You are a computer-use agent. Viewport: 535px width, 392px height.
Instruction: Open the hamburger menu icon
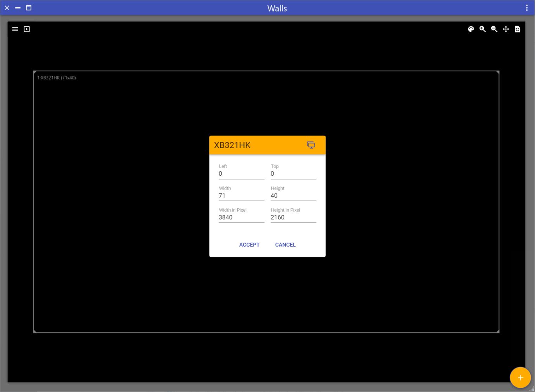coord(15,29)
